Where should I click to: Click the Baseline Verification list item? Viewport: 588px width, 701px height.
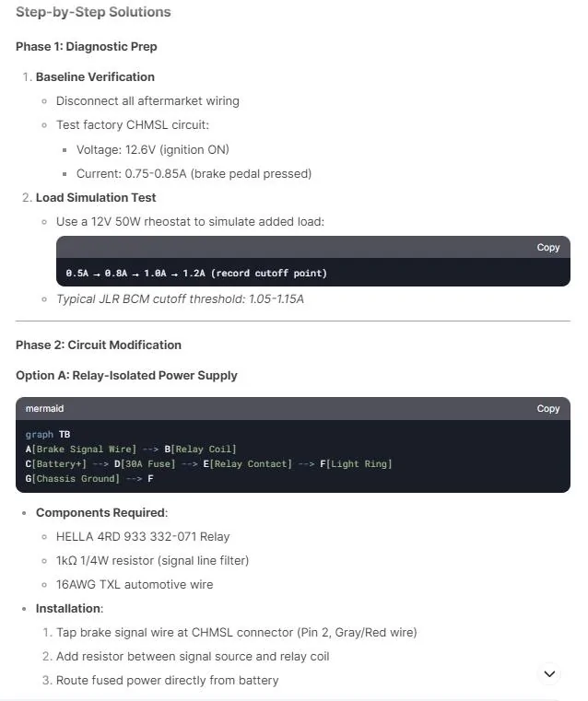(95, 76)
